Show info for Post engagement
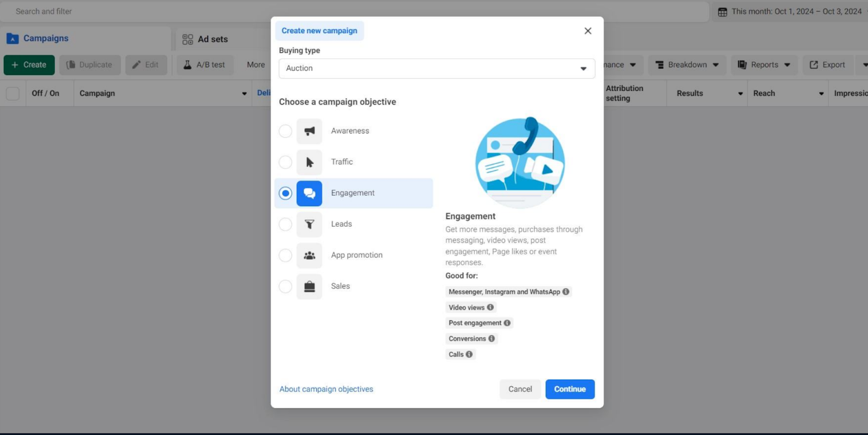The image size is (868, 435). coord(507,323)
